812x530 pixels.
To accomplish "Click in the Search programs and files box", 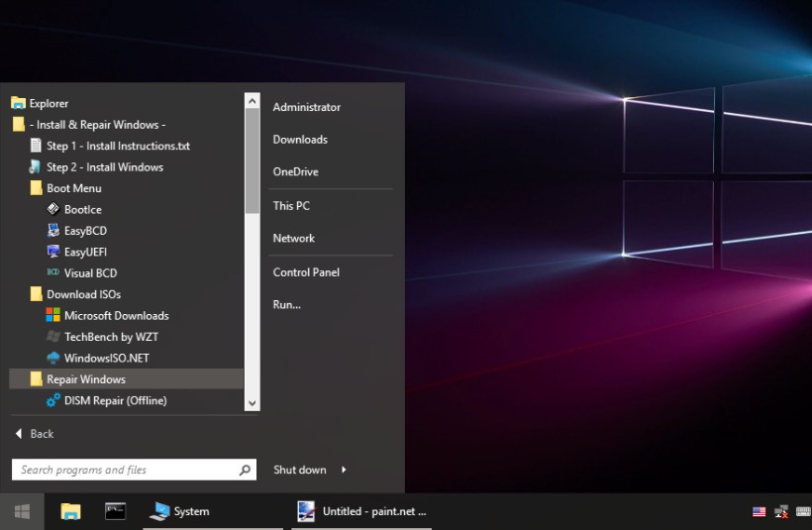I will pyautogui.click(x=134, y=470).
